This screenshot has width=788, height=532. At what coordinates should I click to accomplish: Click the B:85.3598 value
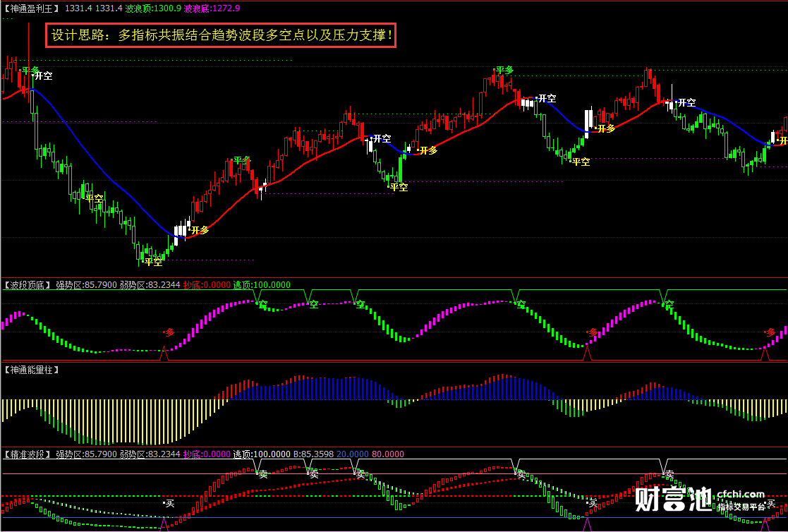tap(313, 454)
